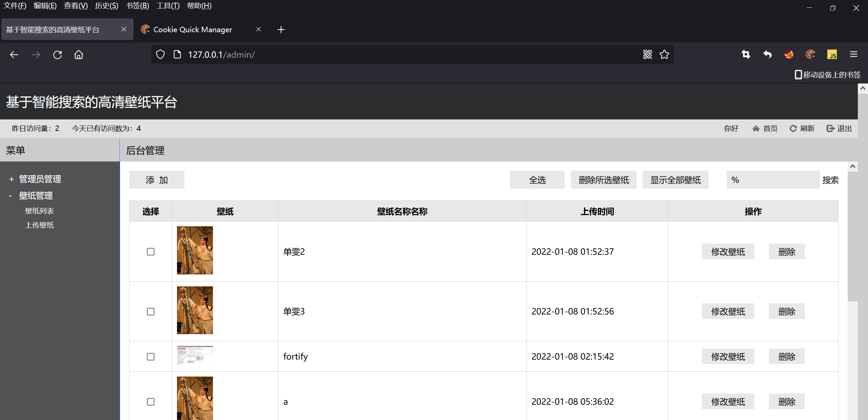Open the QR code icon in address bar

(647, 54)
